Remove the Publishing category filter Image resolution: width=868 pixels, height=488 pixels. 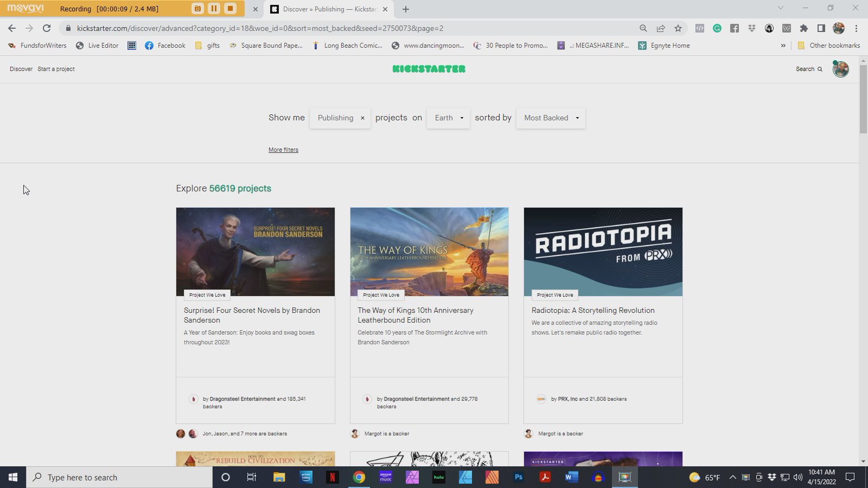point(362,118)
